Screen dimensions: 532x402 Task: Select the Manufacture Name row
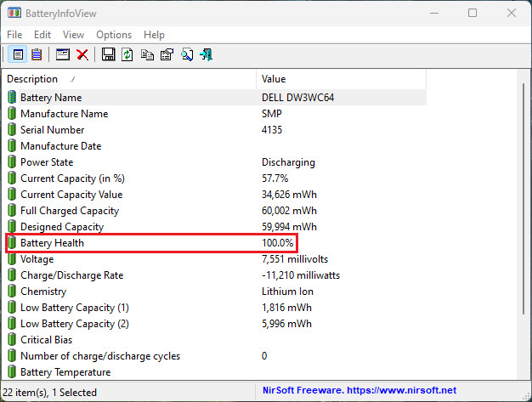pyautogui.click(x=216, y=113)
